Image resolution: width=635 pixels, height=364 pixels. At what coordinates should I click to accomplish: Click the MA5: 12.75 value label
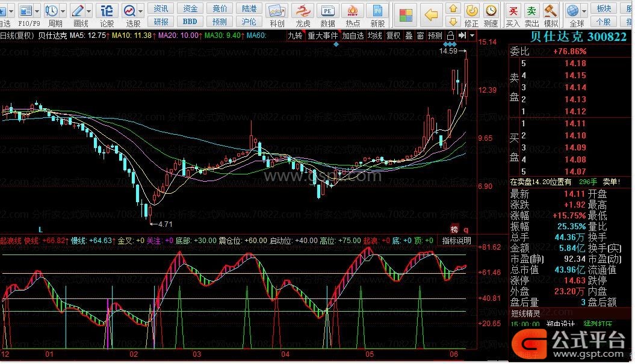(x=87, y=35)
